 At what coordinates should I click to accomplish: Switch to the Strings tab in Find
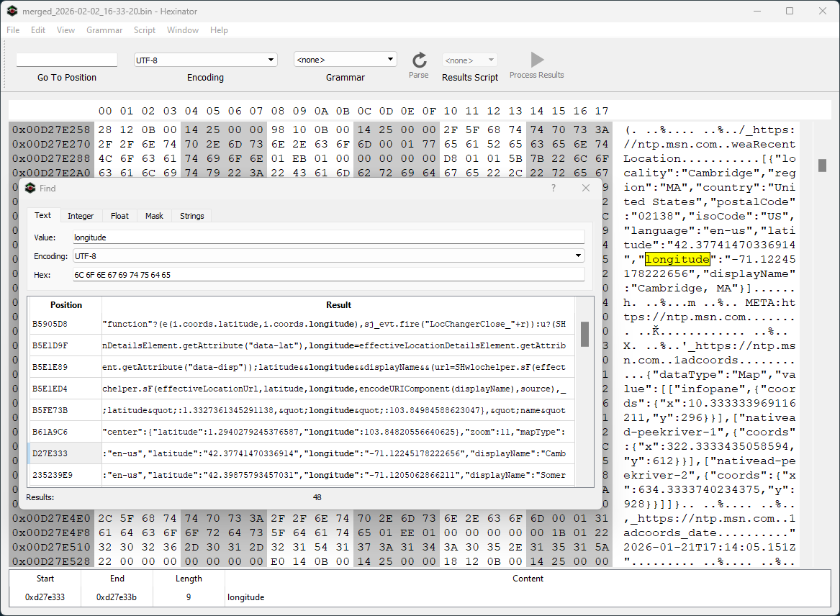pos(191,216)
